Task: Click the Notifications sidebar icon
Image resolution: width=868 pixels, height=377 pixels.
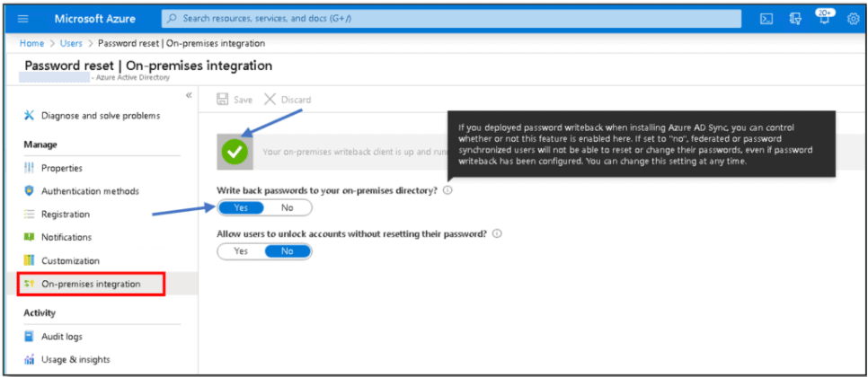Action: pyautogui.click(x=30, y=237)
